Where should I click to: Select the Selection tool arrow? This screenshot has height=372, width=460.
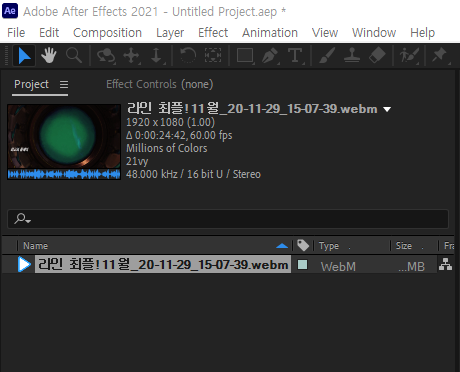[x=24, y=56]
